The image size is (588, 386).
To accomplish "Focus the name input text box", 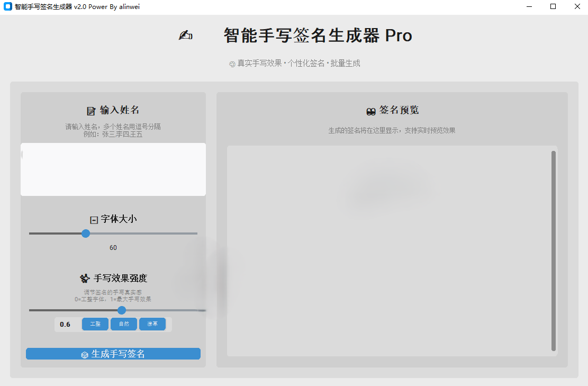I will 113,169.
